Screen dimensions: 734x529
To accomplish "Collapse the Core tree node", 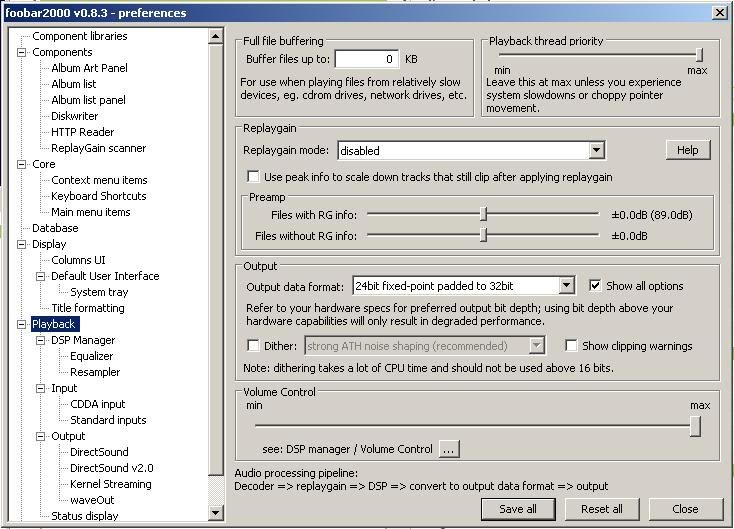I will click(x=22, y=164).
